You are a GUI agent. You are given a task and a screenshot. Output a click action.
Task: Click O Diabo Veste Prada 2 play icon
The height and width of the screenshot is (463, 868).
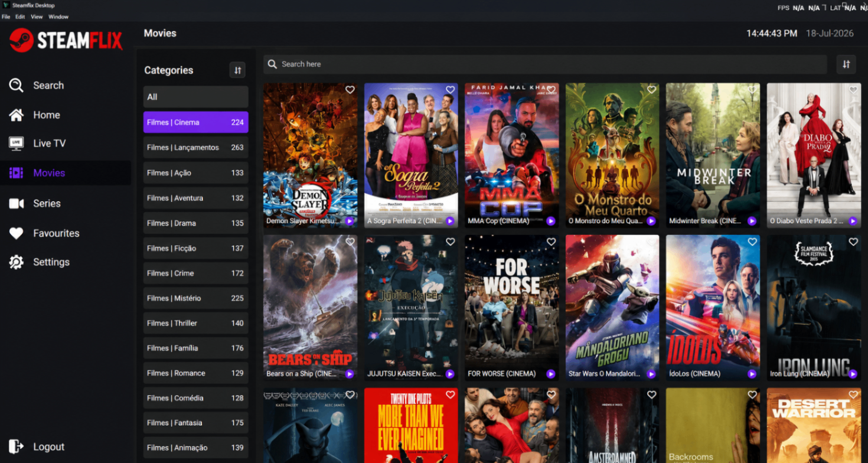[853, 221]
